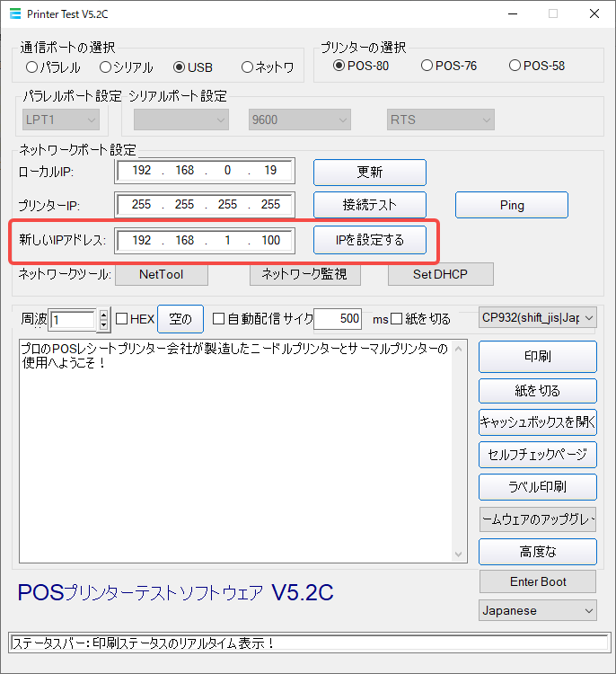Run the 接続テスト connection test
The width and height of the screenshot is (616, 674).
[x=369, y=205]
